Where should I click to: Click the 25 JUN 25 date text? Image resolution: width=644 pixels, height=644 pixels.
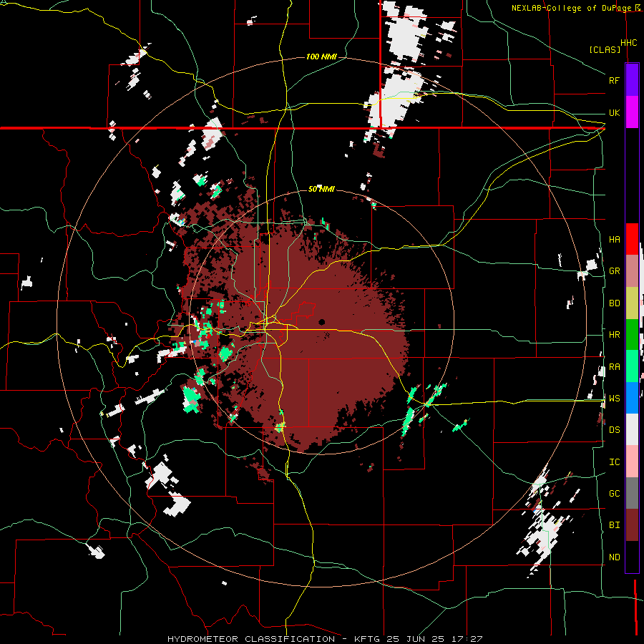coord(417,639)
